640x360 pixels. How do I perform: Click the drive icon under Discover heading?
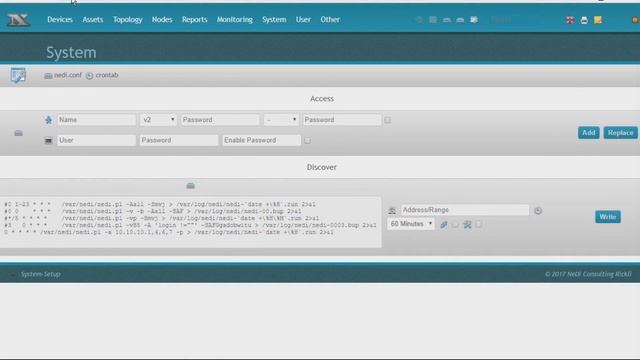[191, 186]
